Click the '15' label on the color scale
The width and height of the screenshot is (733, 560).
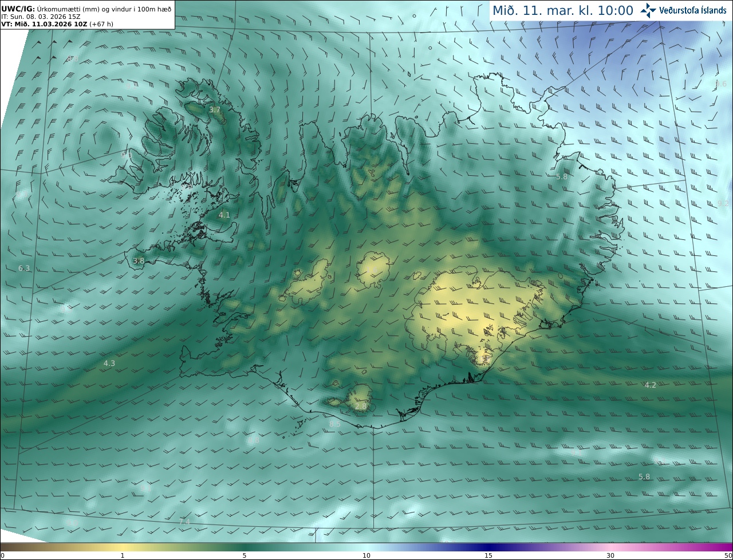click(488, 555)
